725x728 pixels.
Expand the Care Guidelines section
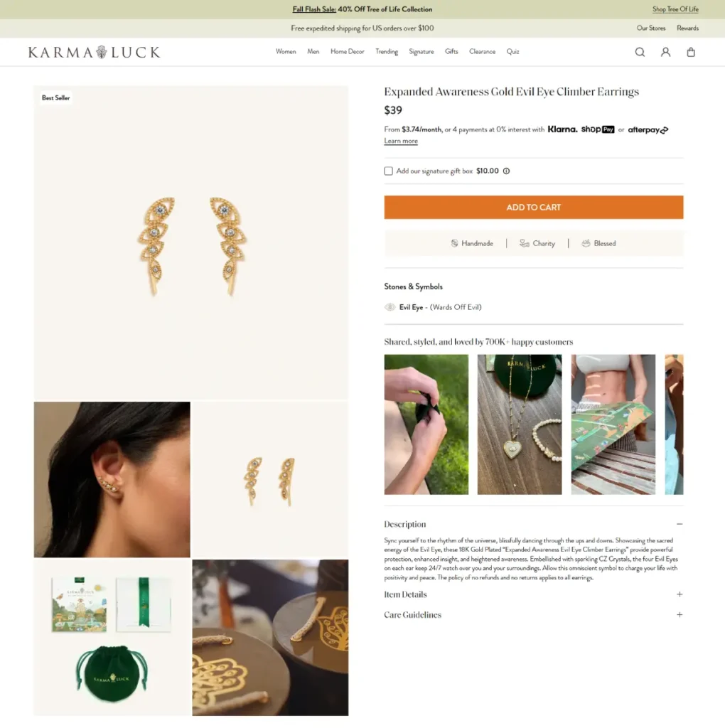point(680,615)
